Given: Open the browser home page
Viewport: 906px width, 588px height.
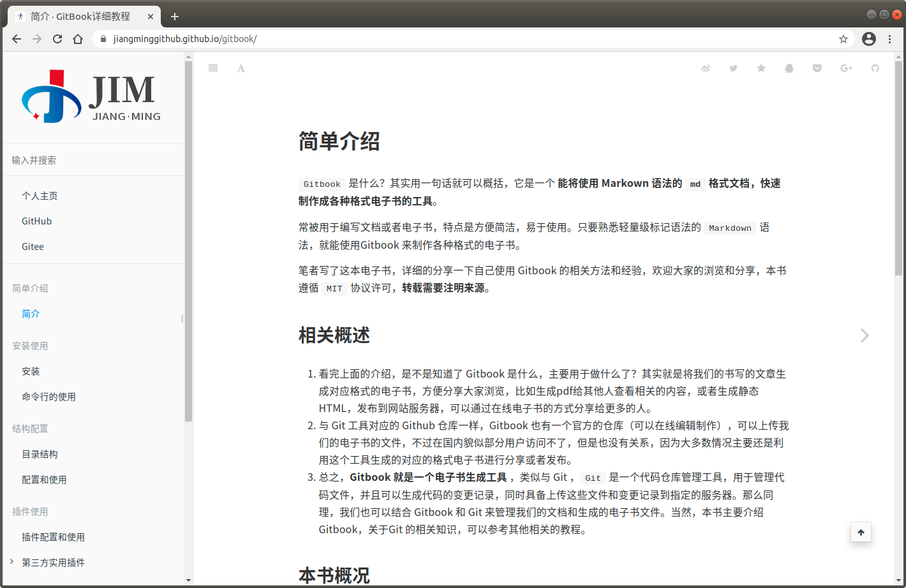Looking at the screenshot, I should pos(78,39).
